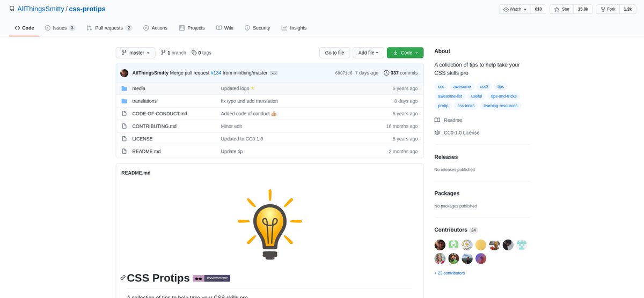Viewport: 644px width, 298px height.
Task: Fork the repository
Action: (x=608, y=9)
